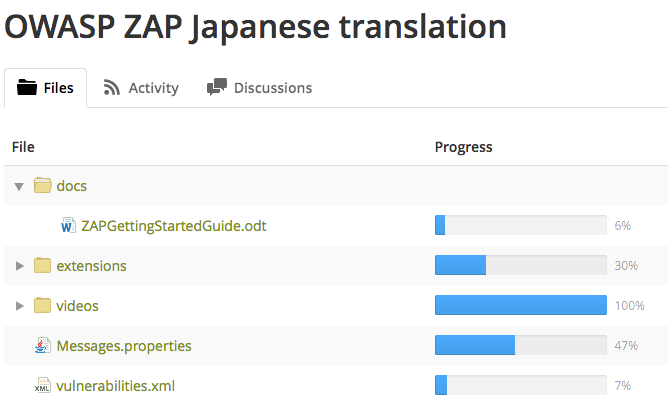This screenshot has width=668, height=406.
Task: Click the Progress column header
Action: pos(463,147)
